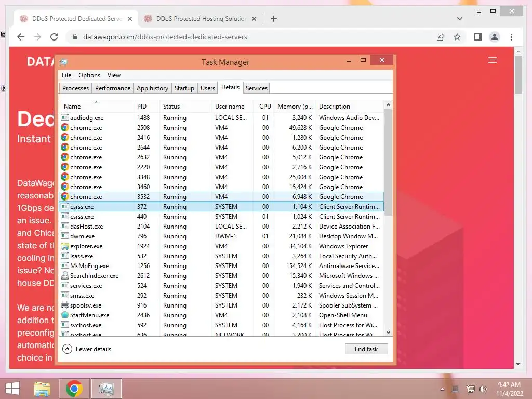Click Chrome icon in taskbar
532x399 pixels.
click(x=74, y=389)
